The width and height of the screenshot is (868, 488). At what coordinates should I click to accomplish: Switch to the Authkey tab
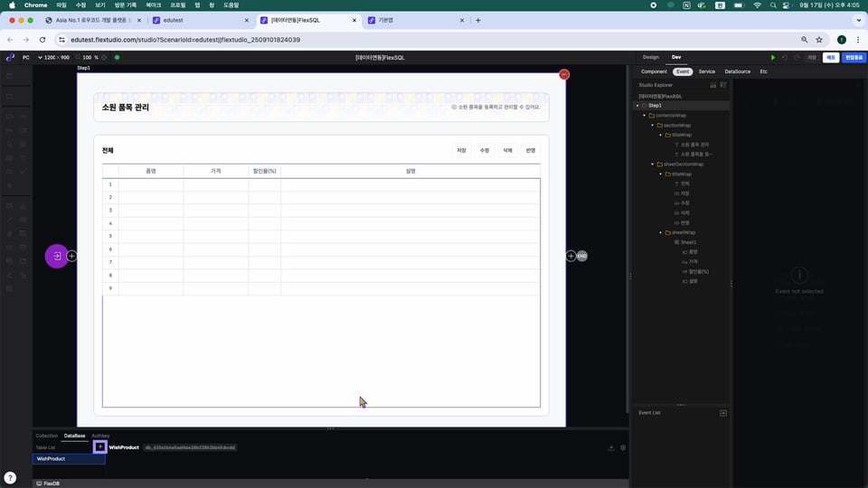click(x=100, y=436)
